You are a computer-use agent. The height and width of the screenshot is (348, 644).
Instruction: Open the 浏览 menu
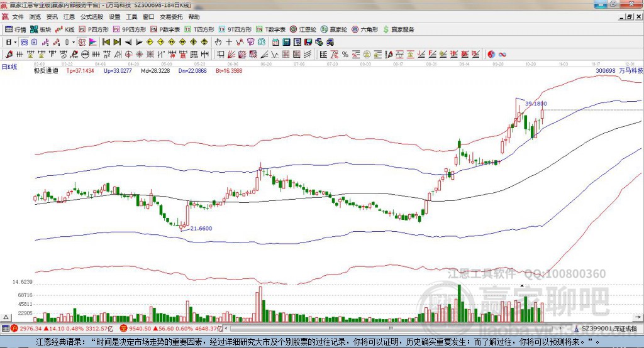point(35,17)
